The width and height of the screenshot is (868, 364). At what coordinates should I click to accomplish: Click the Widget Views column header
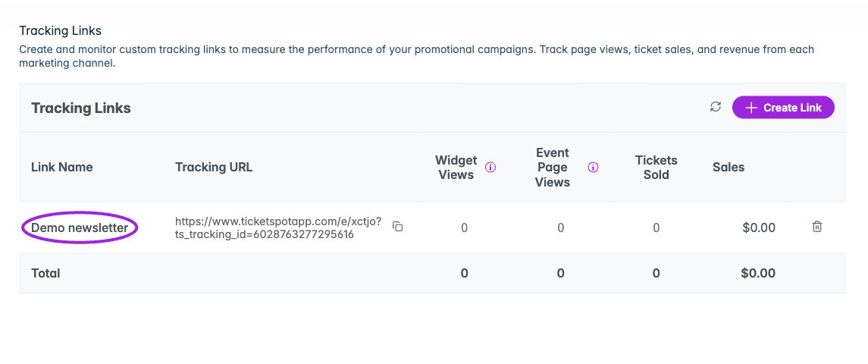click(x=456, y=168)
